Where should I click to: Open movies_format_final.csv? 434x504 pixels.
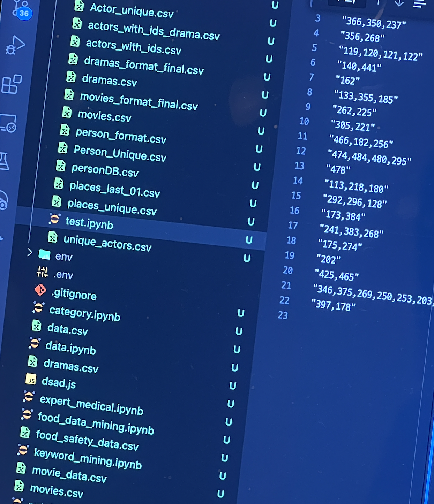[139, 101]
